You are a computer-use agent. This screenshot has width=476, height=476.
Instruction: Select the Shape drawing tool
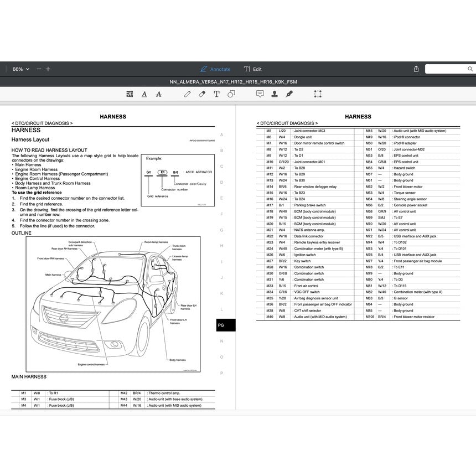(x=232, y=94)
